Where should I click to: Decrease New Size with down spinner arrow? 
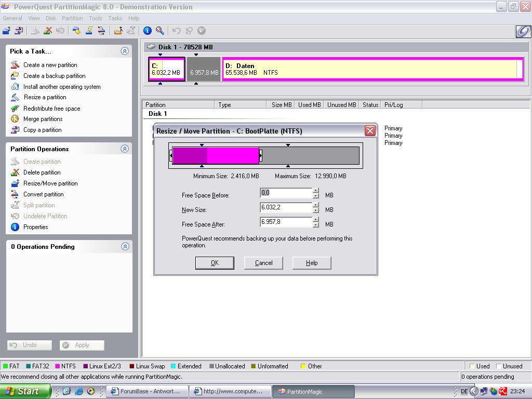[x=316, y=210]
